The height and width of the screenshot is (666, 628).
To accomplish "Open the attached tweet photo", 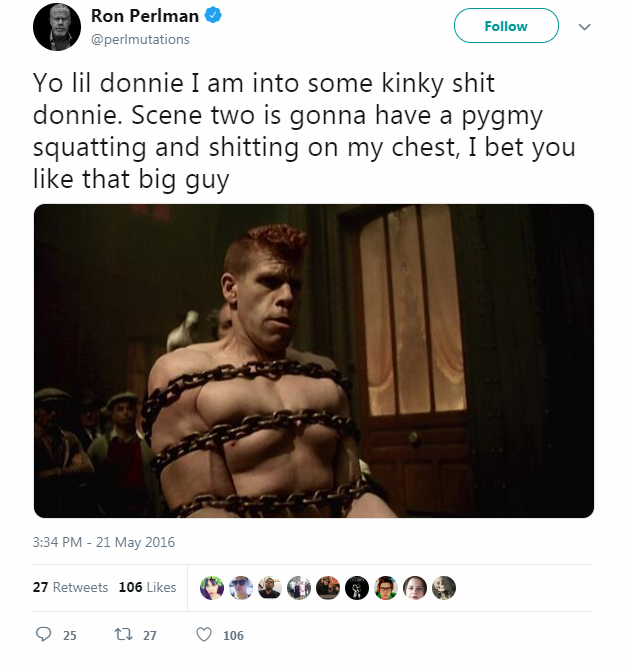I will point(314,361).
